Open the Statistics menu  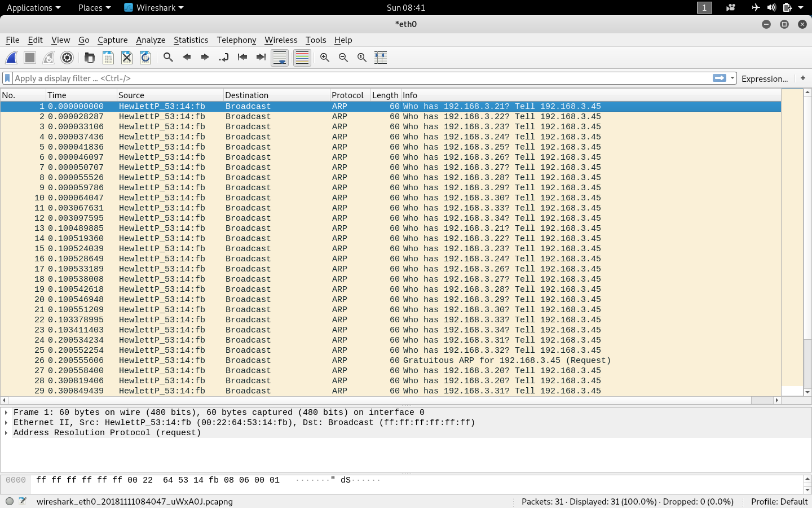(191, 40)
